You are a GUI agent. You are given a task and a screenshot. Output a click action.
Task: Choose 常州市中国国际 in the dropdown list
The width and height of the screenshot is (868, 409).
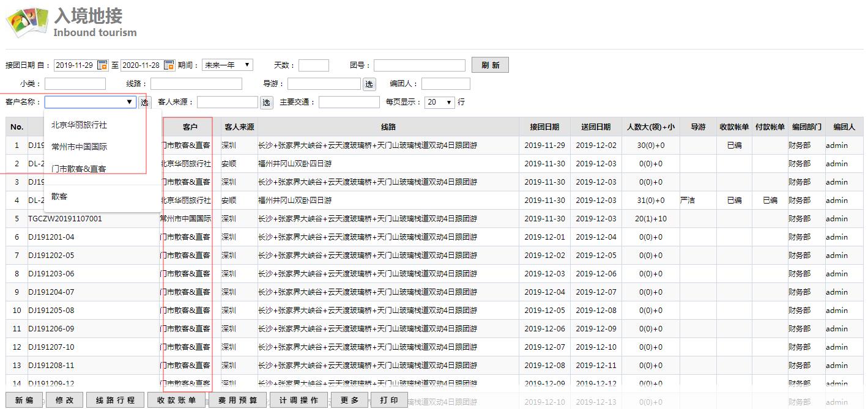pyautogui.click(x=79, y=147)
